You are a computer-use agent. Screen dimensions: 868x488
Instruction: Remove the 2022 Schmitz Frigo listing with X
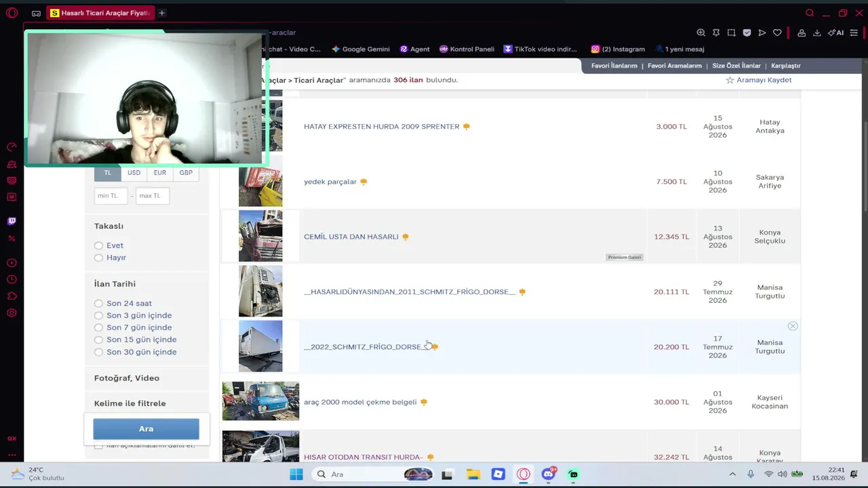pyautogui.click(x=793, y=327)
